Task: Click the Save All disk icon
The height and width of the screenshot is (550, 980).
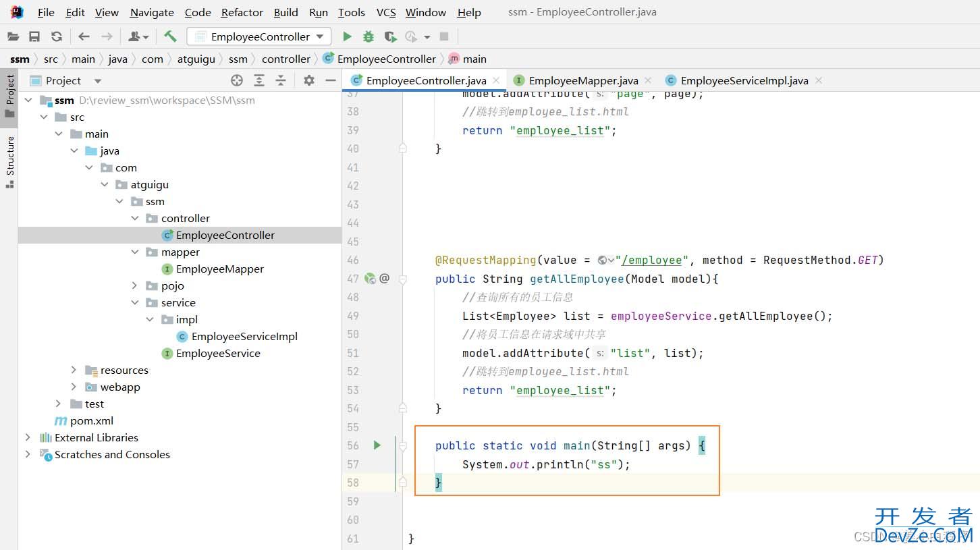Action: pos(34,36)
